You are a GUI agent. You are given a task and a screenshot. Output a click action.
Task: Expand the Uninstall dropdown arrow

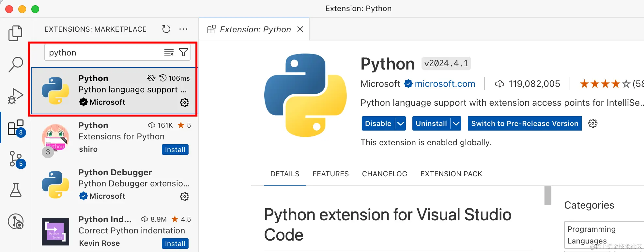456,123
